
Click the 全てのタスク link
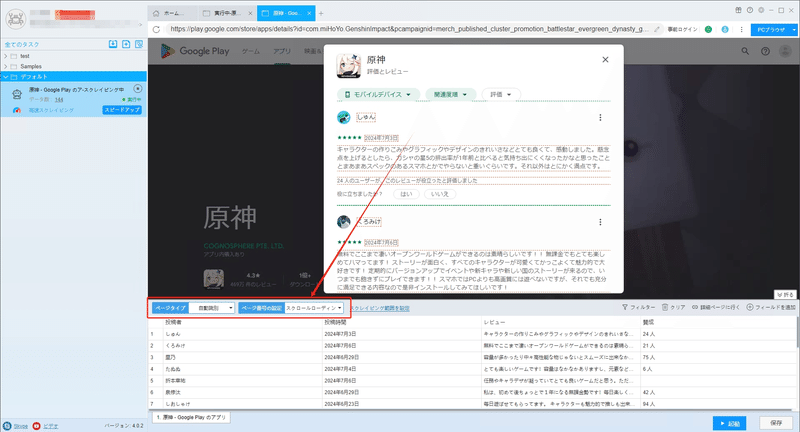click(x=22, y=45)
